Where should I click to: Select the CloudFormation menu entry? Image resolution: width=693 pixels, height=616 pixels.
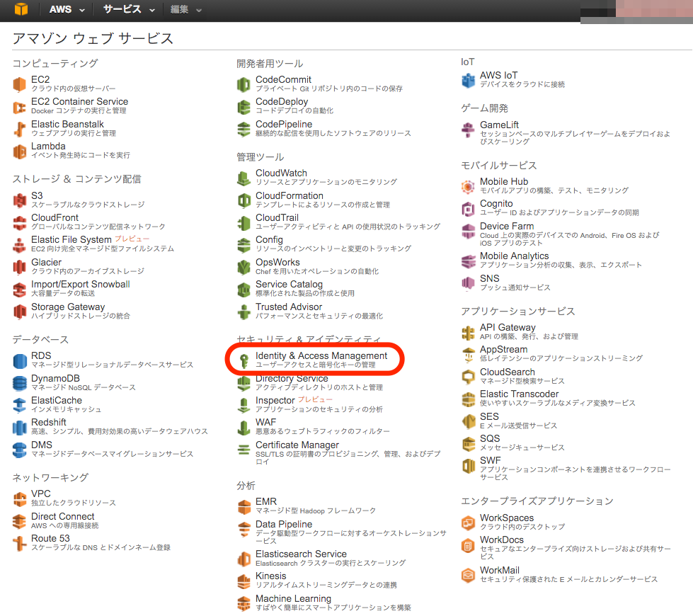pos(289,195)
